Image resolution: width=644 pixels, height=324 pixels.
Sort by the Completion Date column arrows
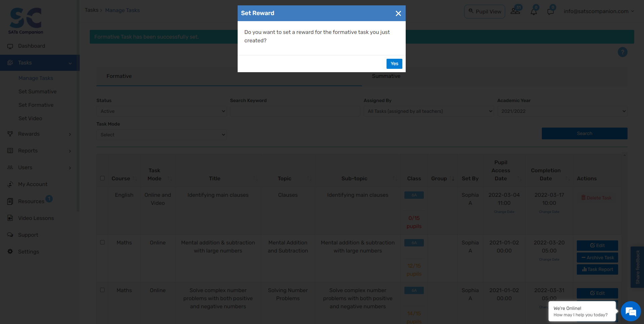568,179
